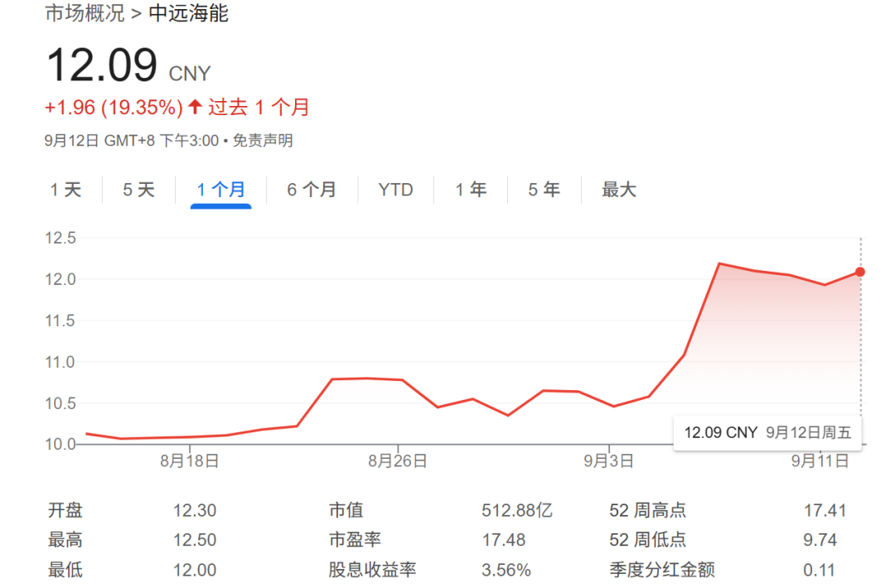Click the upward arrow next to 19.35%
Viewport: 895px width, 588px height.
(x=196, y=107)
